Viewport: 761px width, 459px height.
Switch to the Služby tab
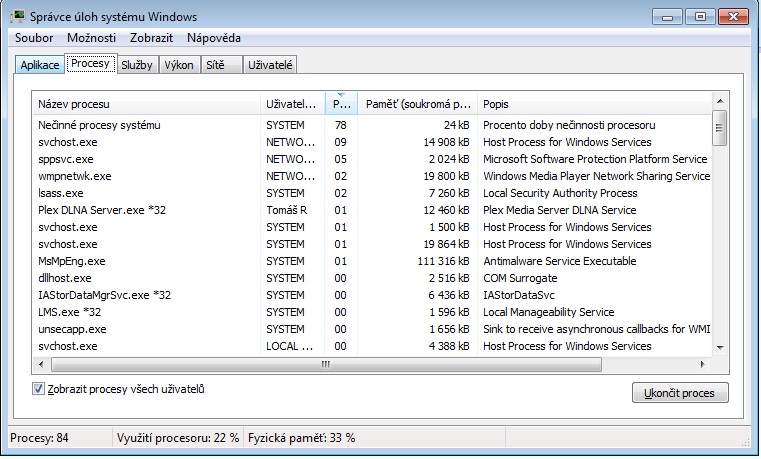coord(137,65)
